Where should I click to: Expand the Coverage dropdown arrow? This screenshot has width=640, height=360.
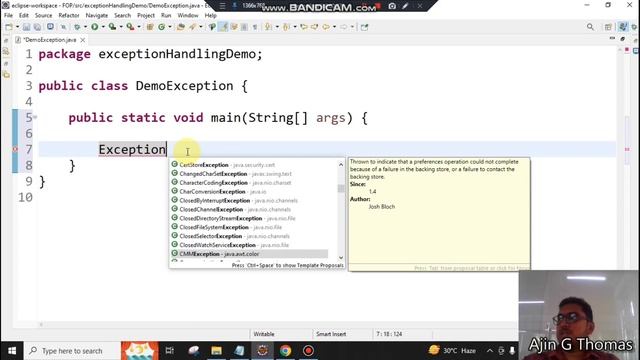click(x=121, y=27)
